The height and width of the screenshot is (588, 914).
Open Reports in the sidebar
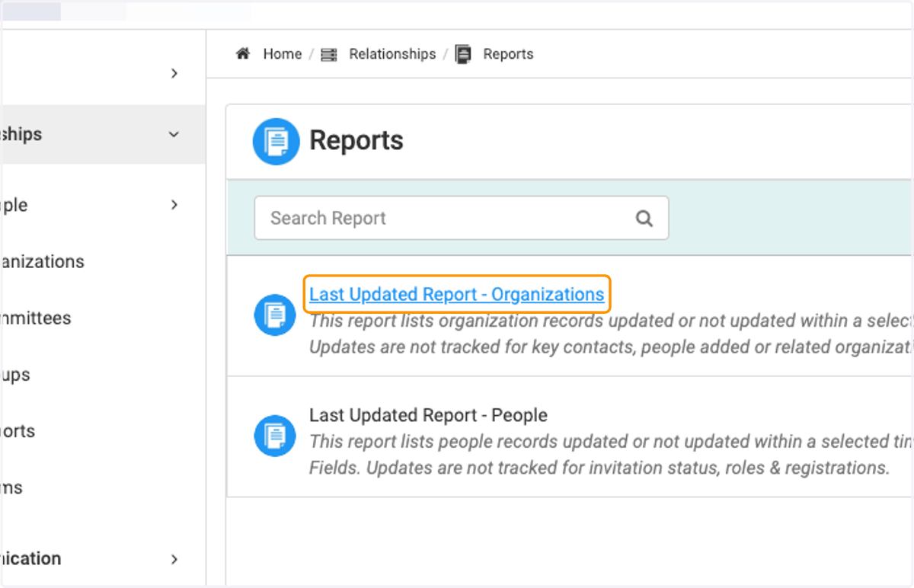18,430
